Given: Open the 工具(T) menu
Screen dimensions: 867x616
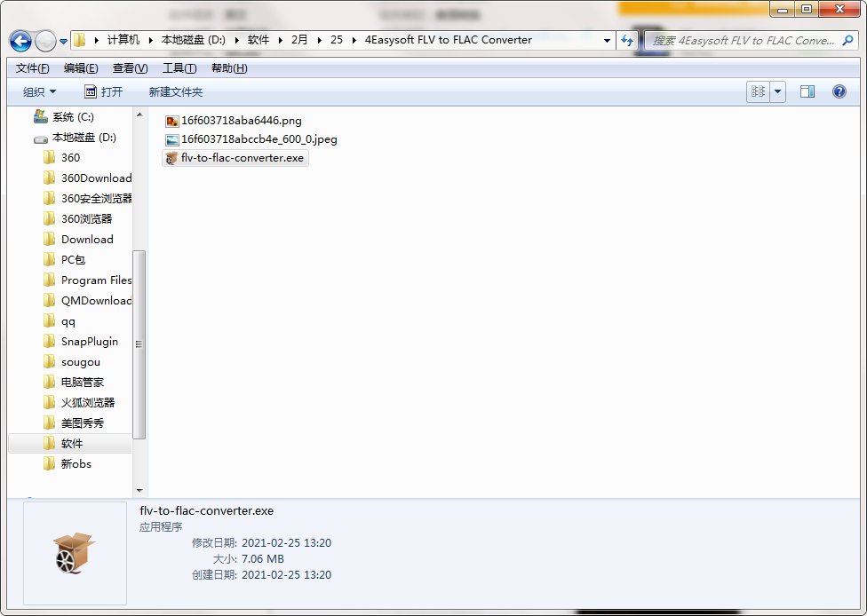Looking at the screenshot, I should [179, 68].
